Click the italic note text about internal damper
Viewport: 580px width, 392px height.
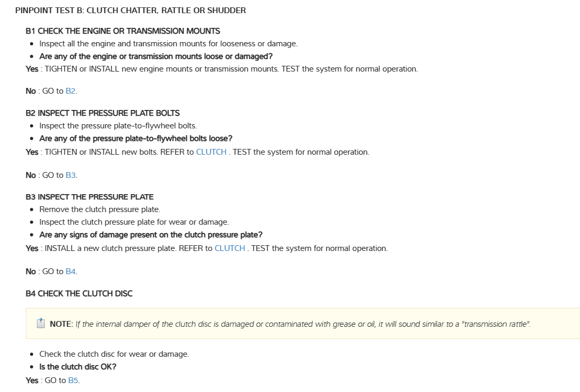click(303, 324)
